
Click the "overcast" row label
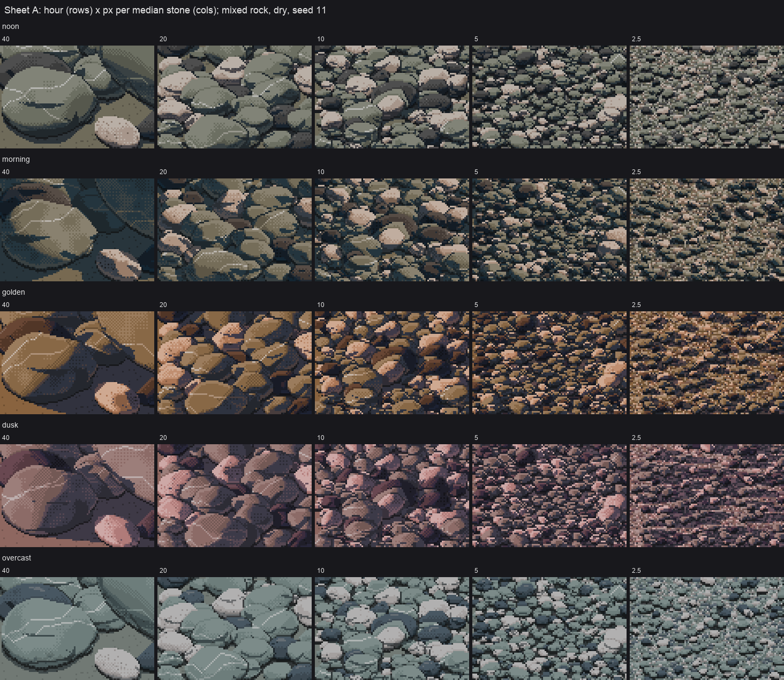pyautogui.click(x=17, y=558)
